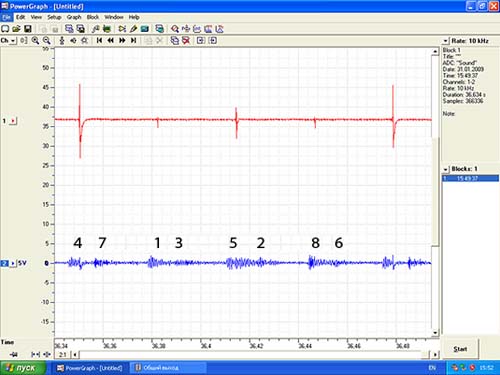Jump to end with the last-block arrow

click(133, 40)
